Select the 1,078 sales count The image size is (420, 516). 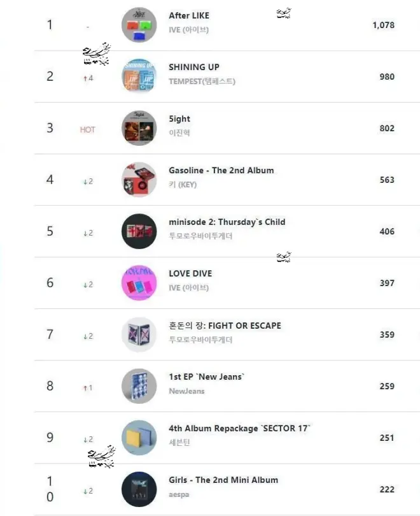(x=383, y=25)
